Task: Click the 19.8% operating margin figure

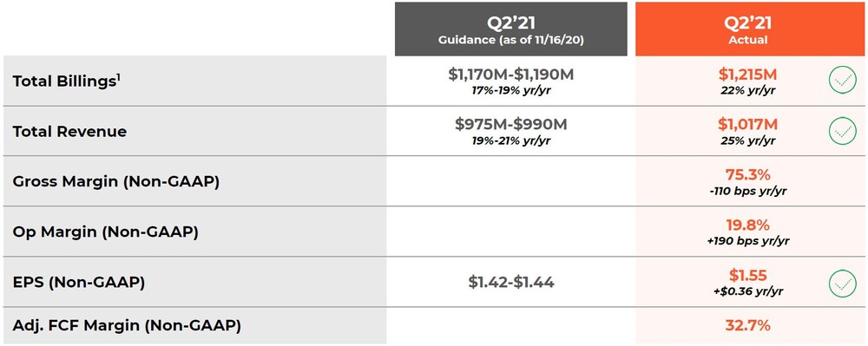Action: point(747,225)
